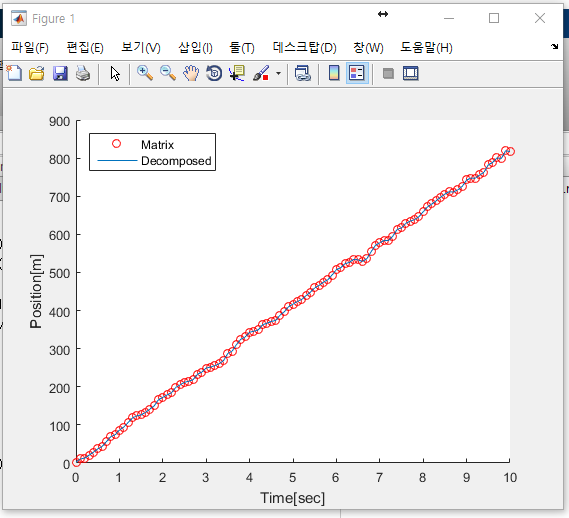Close the Figure 1 window
The image size is (569, 518).
click(x=540, y=18)
